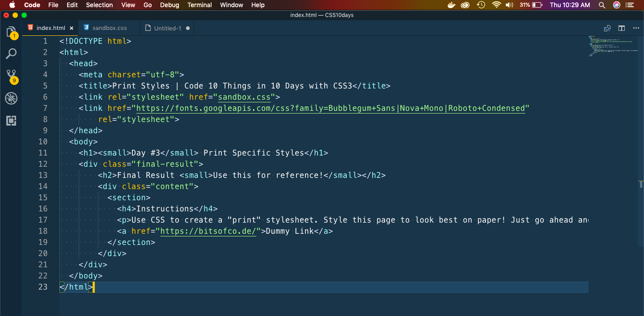Open Source Control view with 9 changes

[x=11, y=76]
